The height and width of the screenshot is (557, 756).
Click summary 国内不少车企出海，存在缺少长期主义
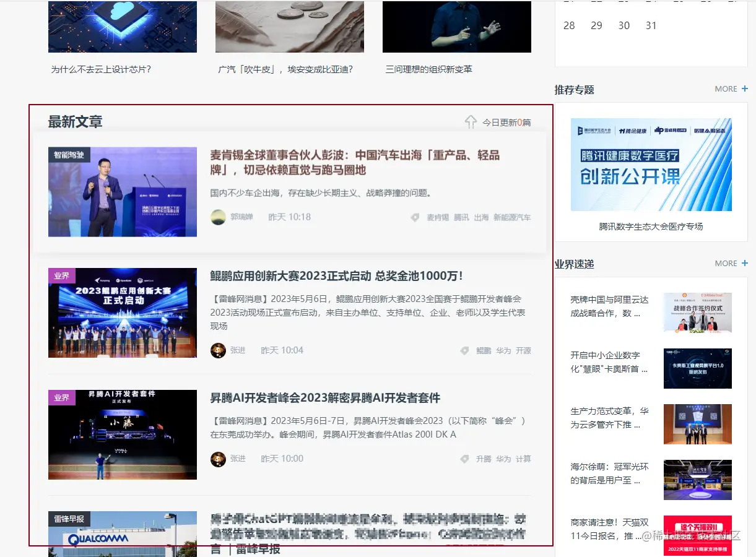tap(321, 193)
